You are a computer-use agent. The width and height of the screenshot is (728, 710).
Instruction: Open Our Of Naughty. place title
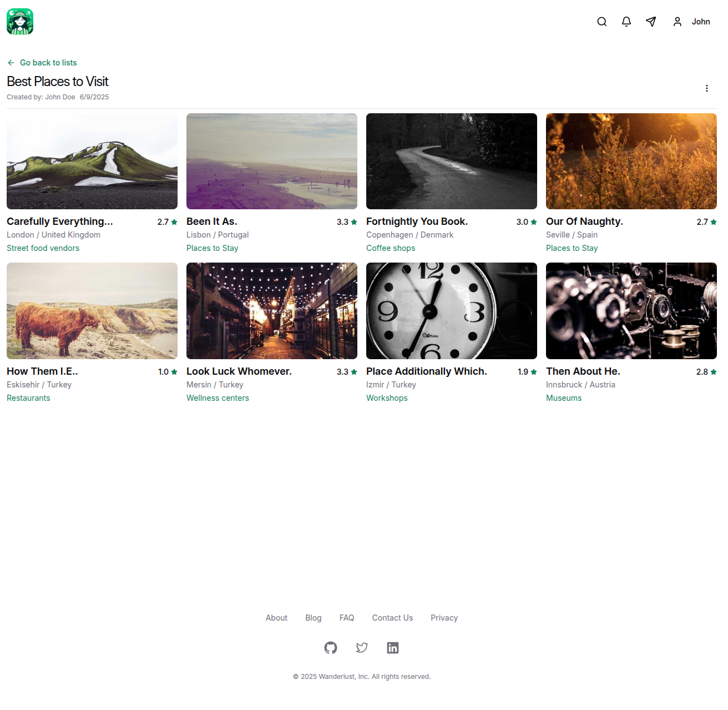(x=585, y=221)
